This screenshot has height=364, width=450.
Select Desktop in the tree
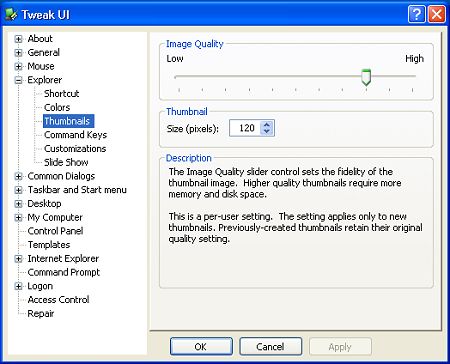44,203
